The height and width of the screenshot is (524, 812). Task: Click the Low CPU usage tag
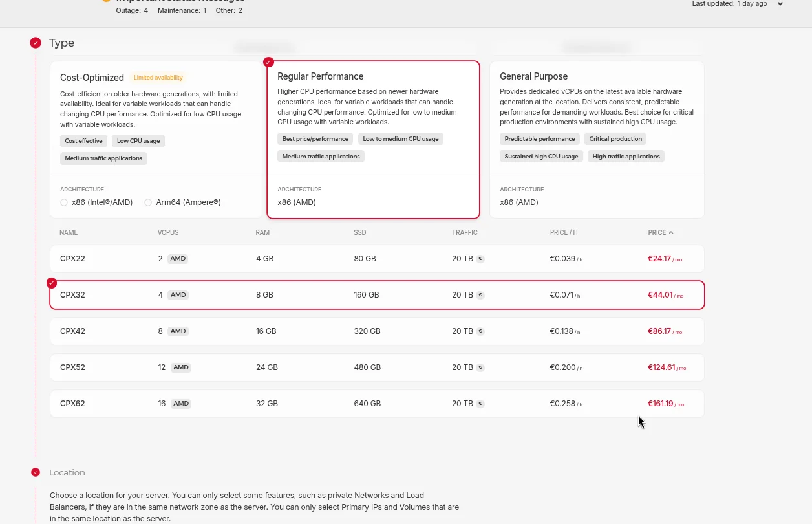[x=138, y=141]
